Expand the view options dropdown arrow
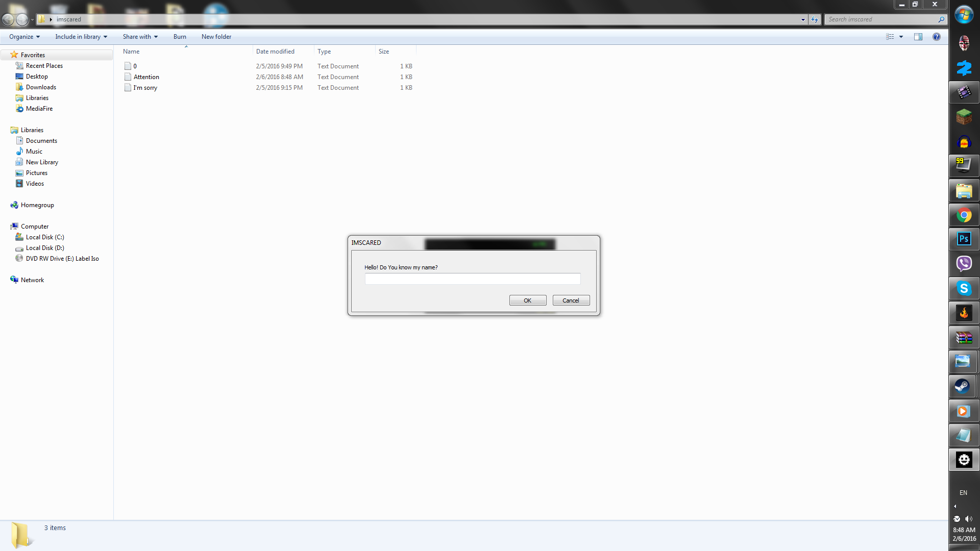Viewport: 980px width, 551px height. pyautogui.click(x=901, y=37)
